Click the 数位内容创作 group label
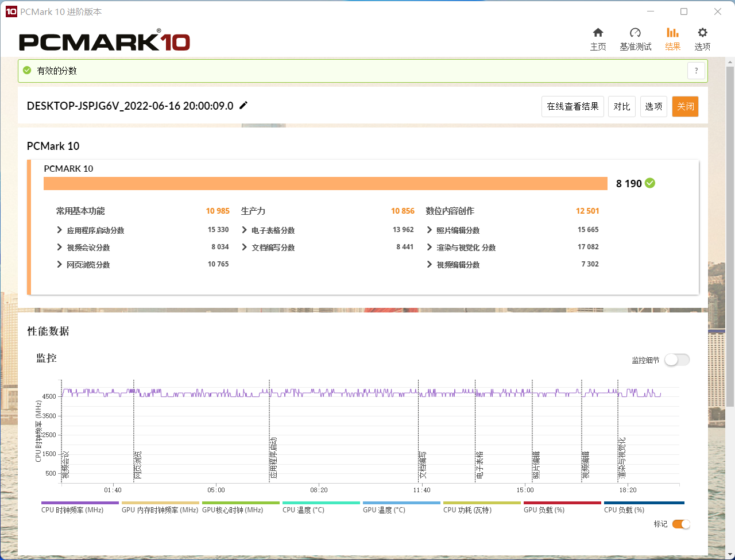The width and height of the screenshot is (735, 560). (x=450, y=211)
